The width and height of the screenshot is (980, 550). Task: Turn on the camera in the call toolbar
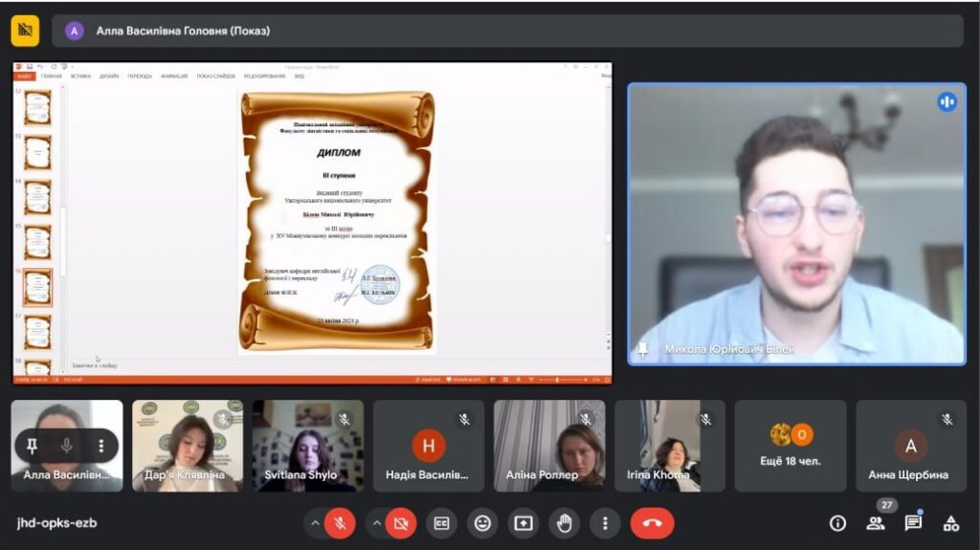pos(401,523)
